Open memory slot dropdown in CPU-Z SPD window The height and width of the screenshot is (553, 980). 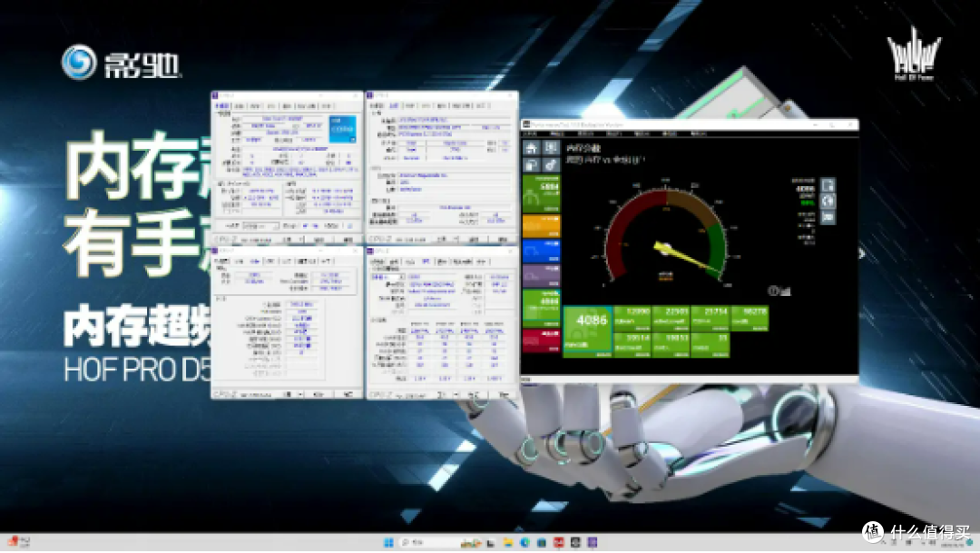388,277
